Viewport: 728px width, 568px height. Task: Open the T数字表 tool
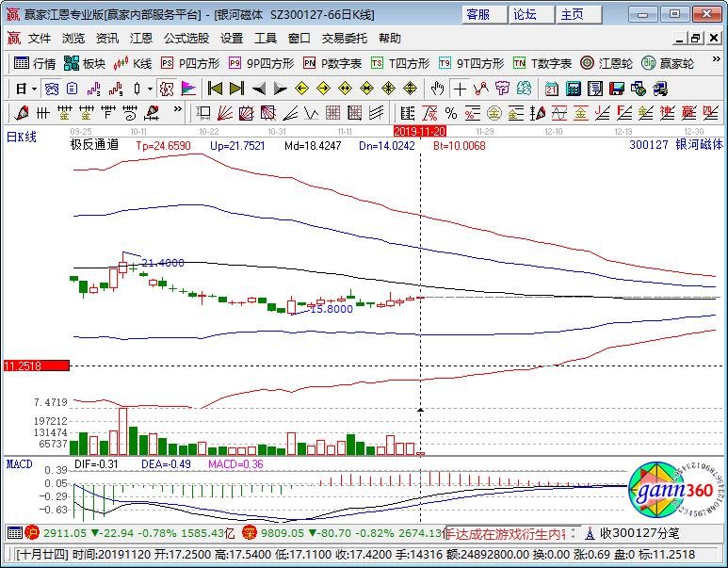(542, 63)
